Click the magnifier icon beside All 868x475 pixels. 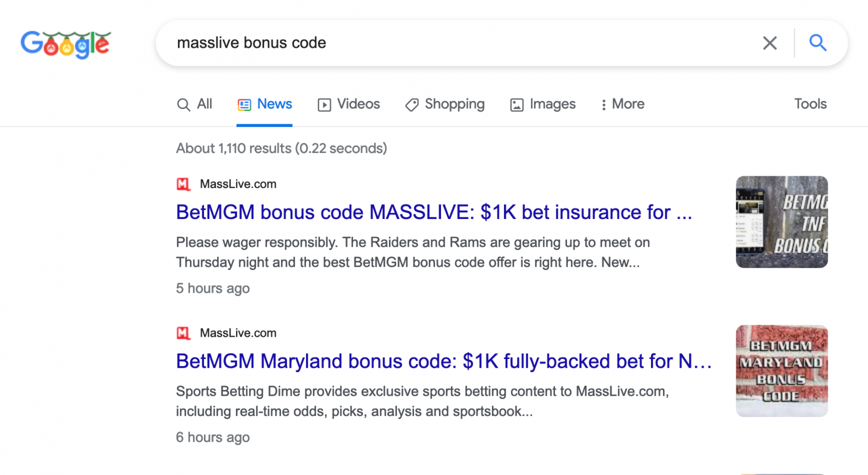click(183, 105)
